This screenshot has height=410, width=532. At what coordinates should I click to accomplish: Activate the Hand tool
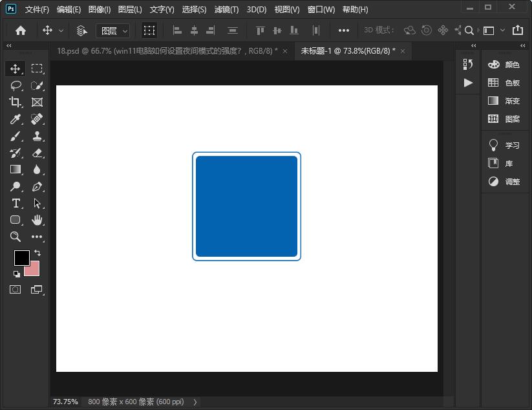[x=37, y=220]
